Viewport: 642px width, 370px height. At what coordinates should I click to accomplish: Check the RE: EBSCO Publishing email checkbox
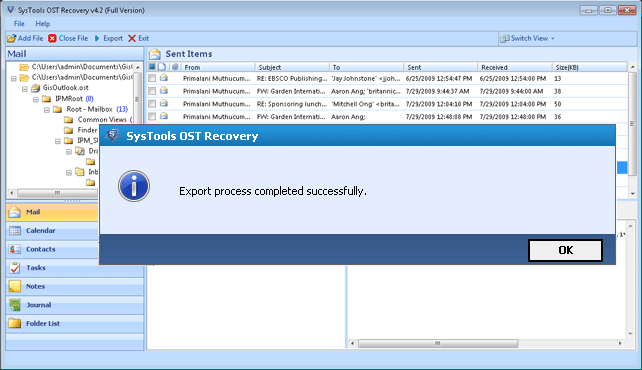coord(152,78)
